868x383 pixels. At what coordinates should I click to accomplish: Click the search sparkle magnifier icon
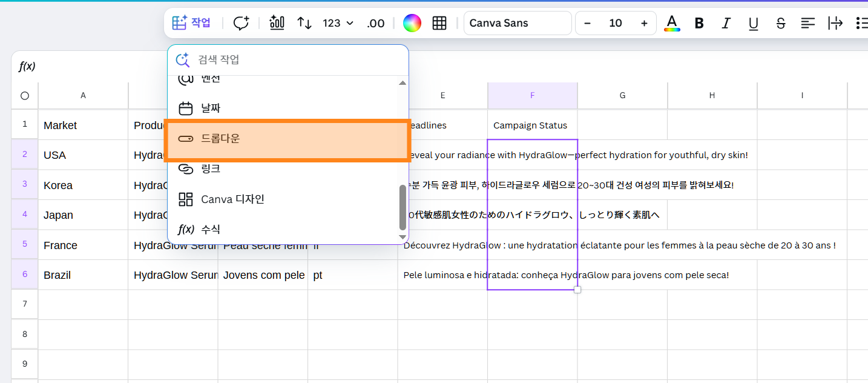click(183, 59)
